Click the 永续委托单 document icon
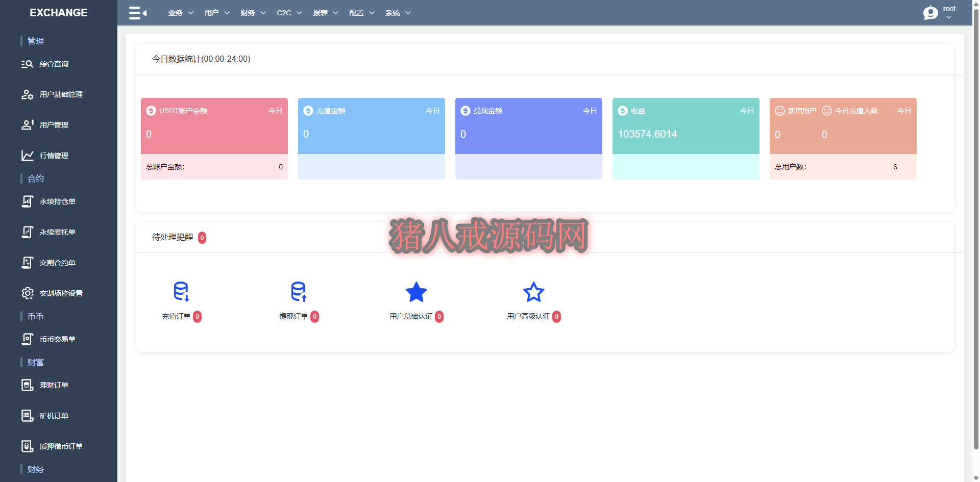Image resolution: width=980 pixels, height=482 pixels. click(27, 232)
